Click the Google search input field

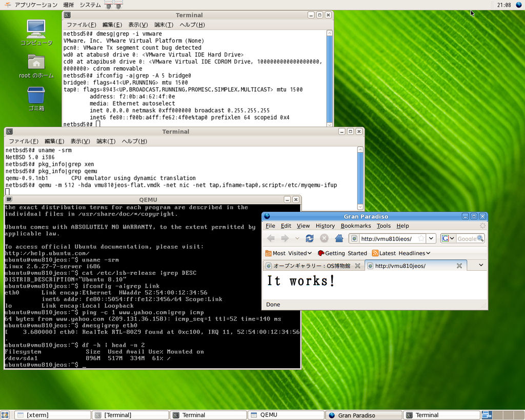pyautogui.click(x=467, y=238)
